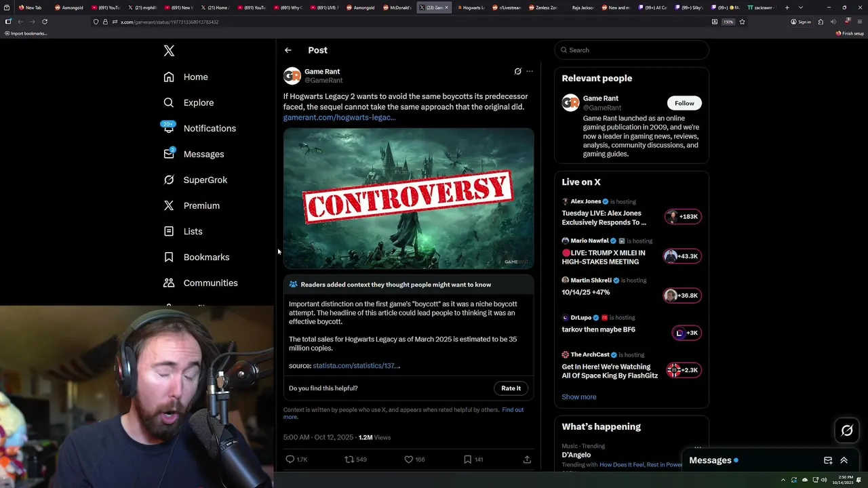Compose new message in Messages drawer
Screen dimensions: 868x488
pos(828,460)
